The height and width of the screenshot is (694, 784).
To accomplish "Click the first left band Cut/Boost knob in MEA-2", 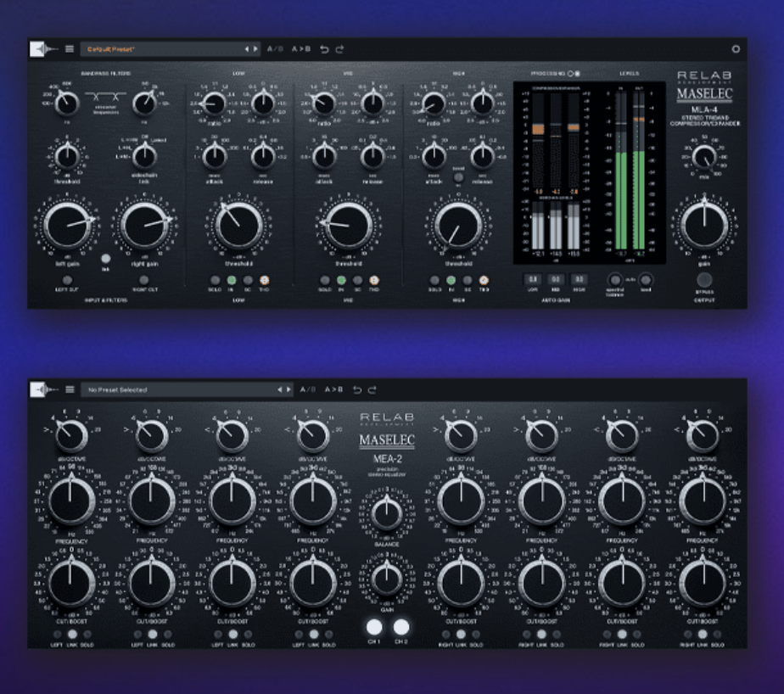I will [x=71, y=583].
